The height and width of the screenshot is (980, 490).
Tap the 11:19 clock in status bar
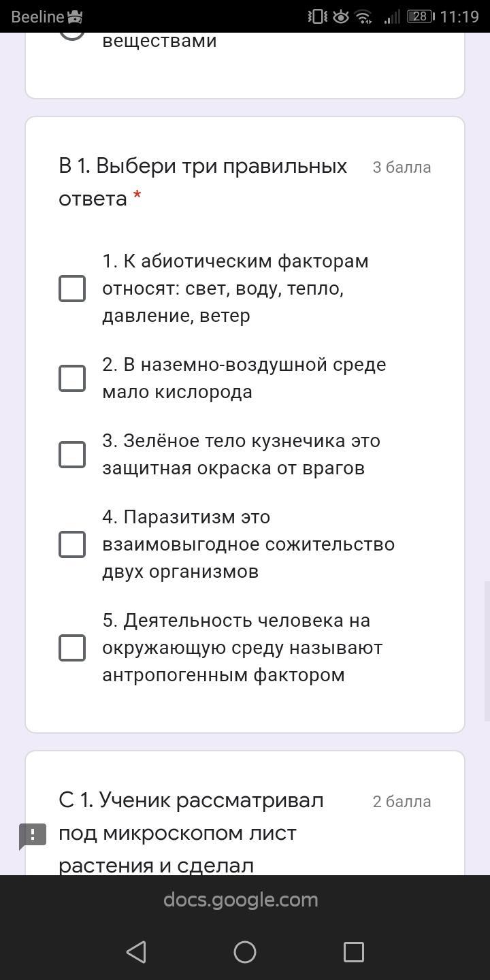pyautogui.click(x=459, y=16)
